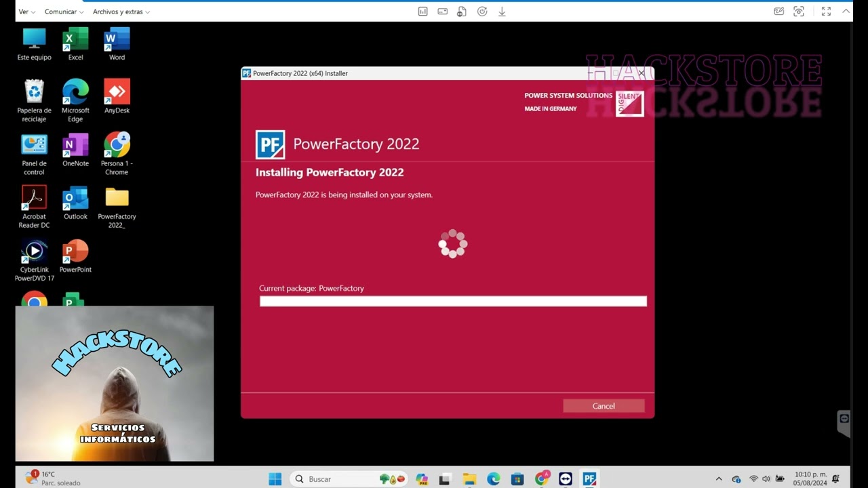The width and height of the screenshot is (868, 488).
Task: Toggle full screen in the session toolbar
Action: 826,12
